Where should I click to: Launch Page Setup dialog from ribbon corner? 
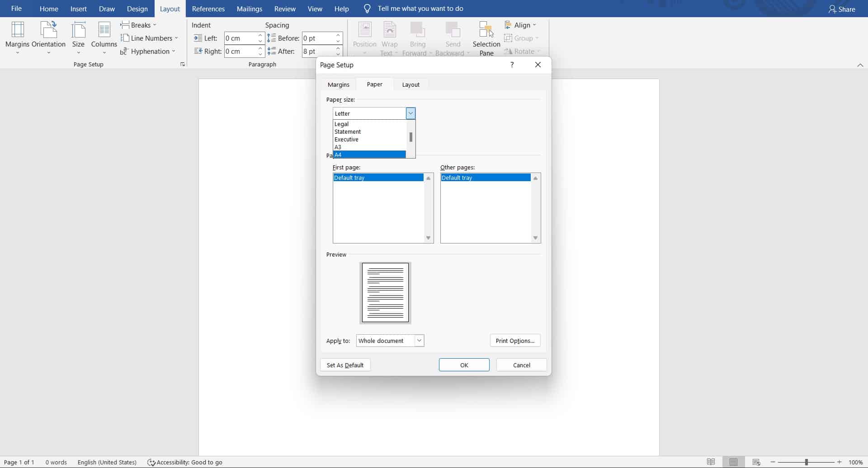[183, 64]
